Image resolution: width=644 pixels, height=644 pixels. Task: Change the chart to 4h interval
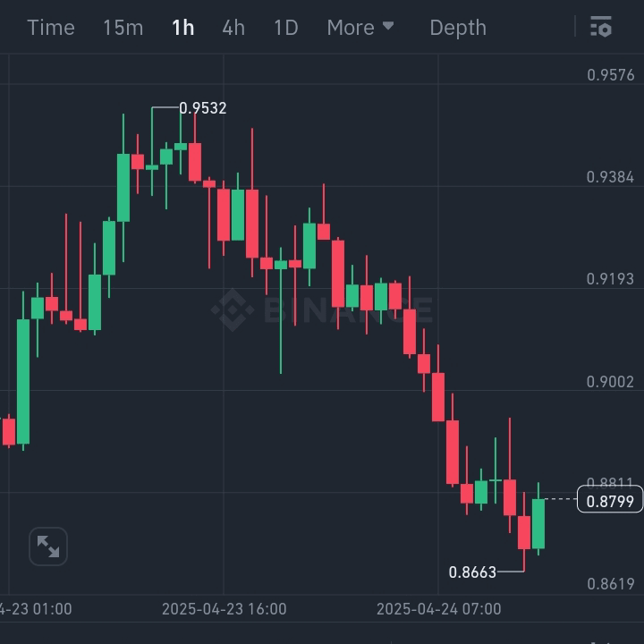click(233, 28)
